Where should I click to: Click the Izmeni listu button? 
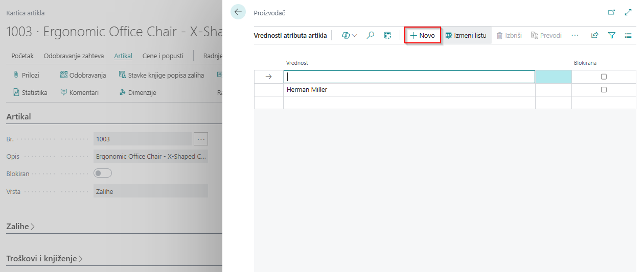[x=466, y=35]
